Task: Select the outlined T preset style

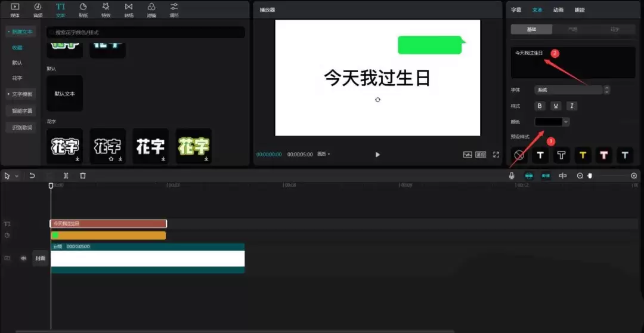Action: point(562,155)
